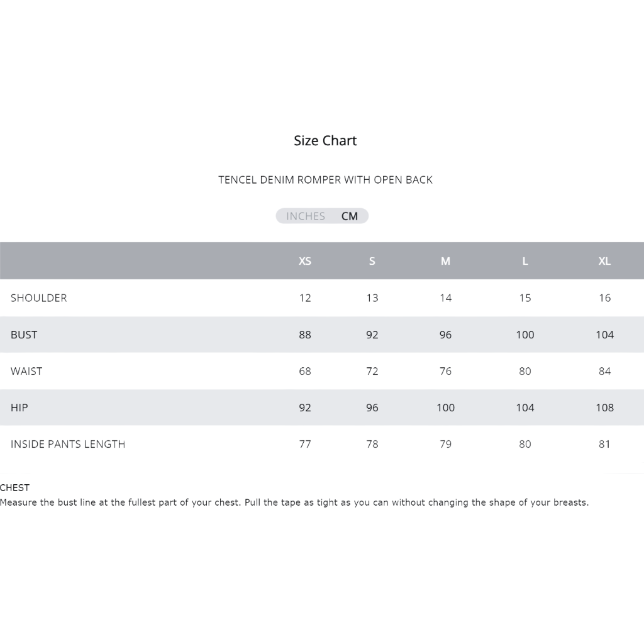644x644 pixels.
Task: Select the BUST row label
Action: tap(24, 335)
